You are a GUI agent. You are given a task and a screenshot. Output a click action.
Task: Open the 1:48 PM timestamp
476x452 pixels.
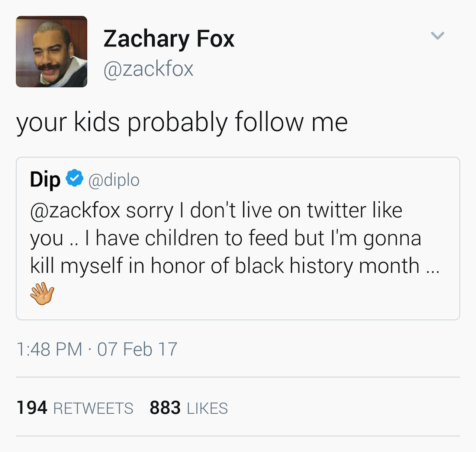49,349
